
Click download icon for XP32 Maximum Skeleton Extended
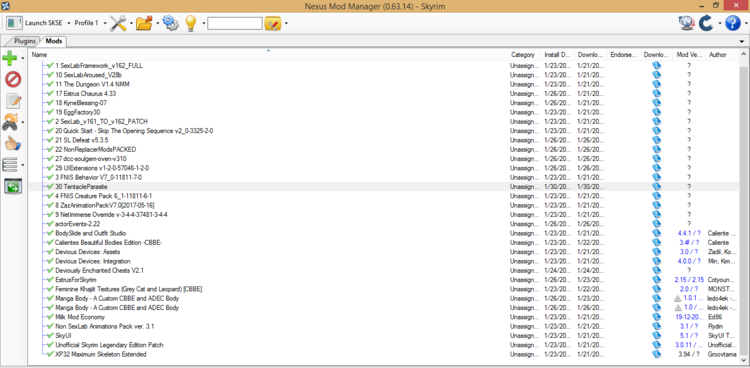pos(657,354)
